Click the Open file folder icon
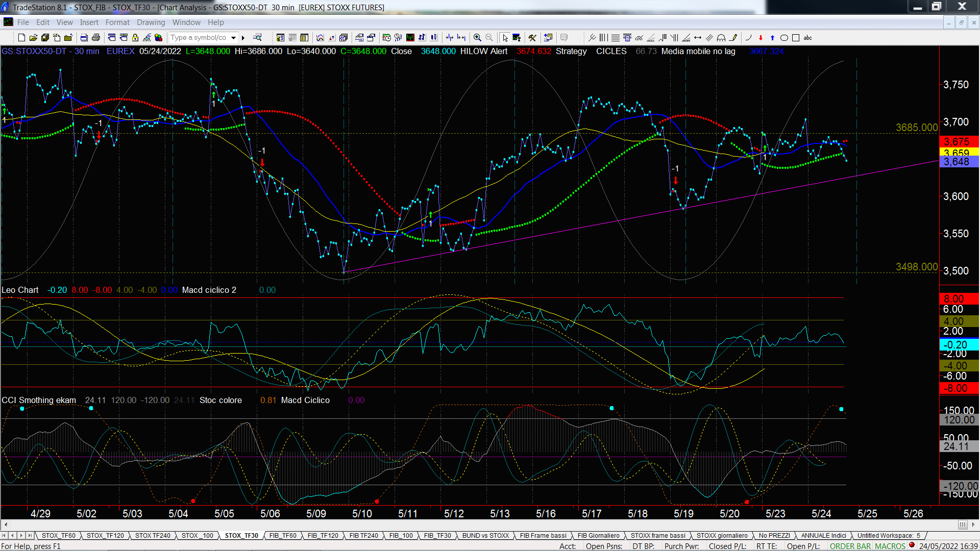 (33, 38)
